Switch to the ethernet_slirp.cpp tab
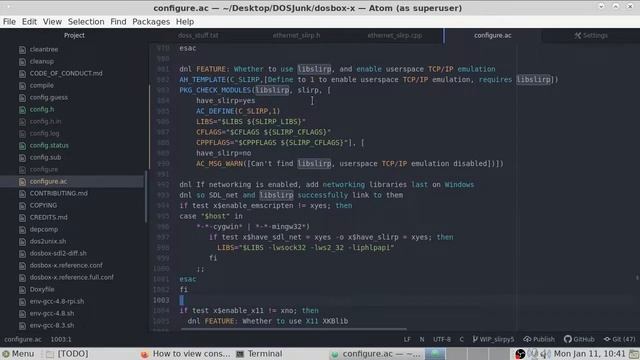 pos(395,36)
